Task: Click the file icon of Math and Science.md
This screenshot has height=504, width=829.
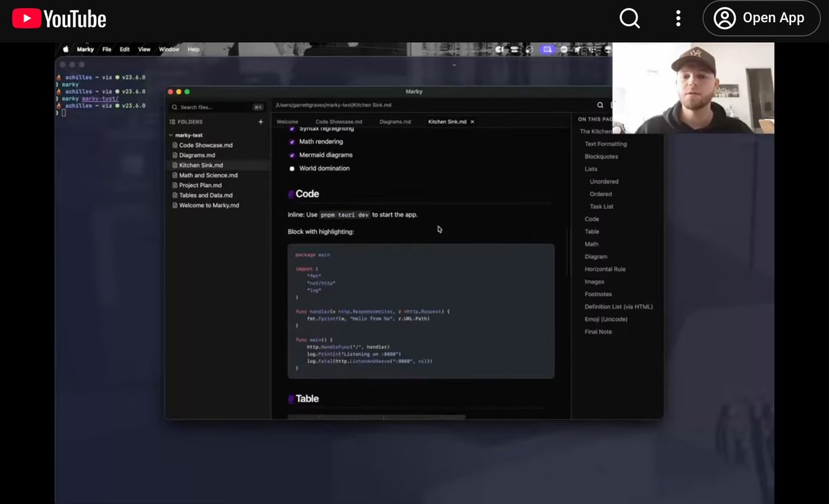Action: point(175,175)
